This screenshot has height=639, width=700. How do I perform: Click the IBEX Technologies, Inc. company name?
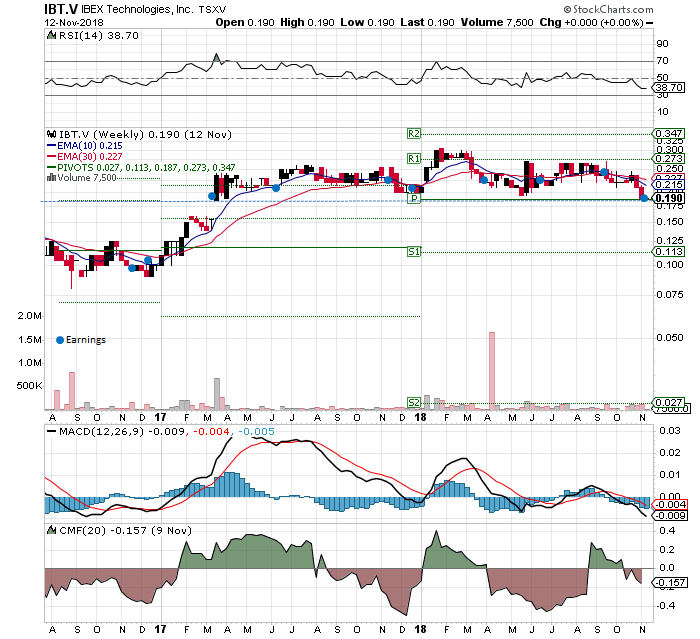click(x=137, y=9)
